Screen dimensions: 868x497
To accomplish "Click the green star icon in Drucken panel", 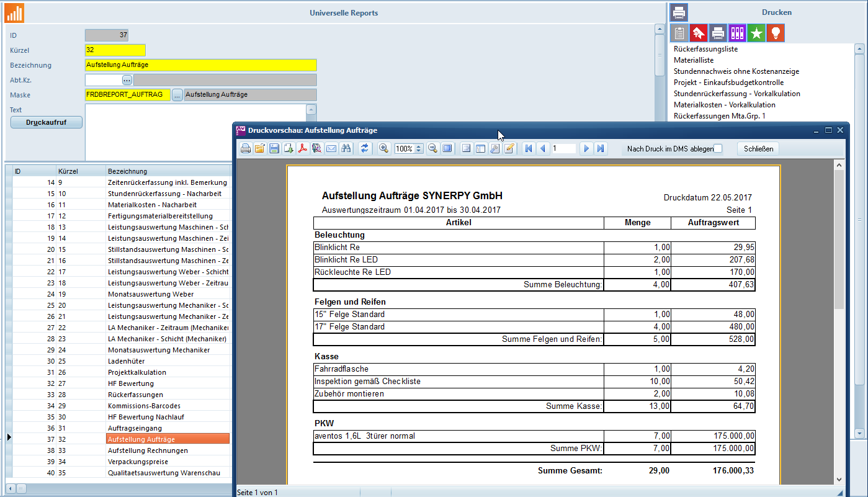I will pos(756,34).
